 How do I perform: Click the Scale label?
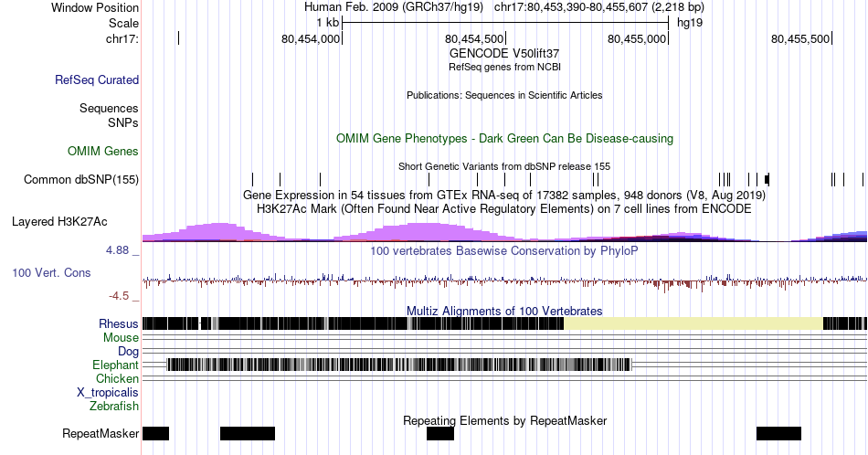123,23
